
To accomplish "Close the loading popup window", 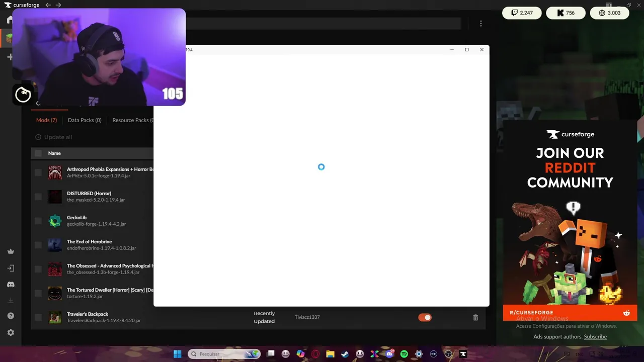I will (x=481, y=50).
